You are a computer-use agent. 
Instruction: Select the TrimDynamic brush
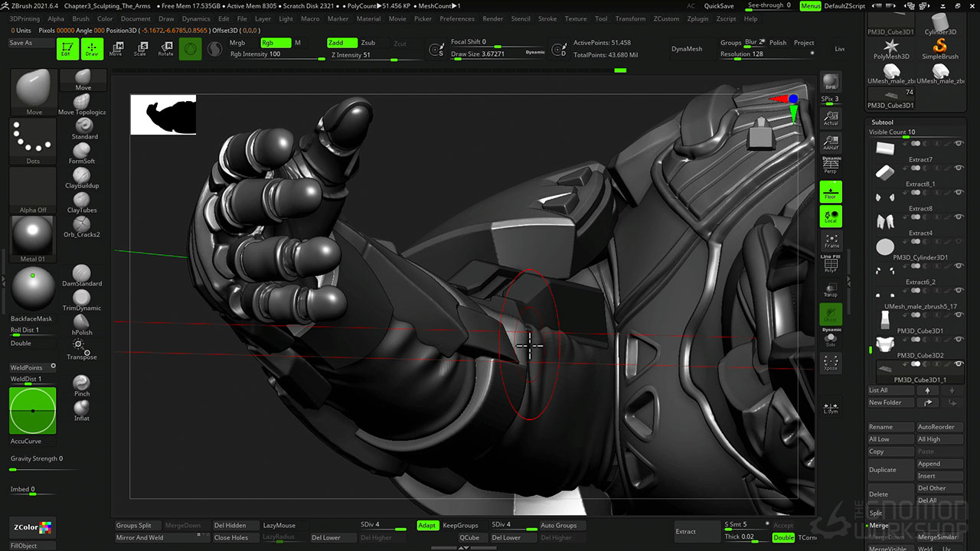(x=82, y=298)
